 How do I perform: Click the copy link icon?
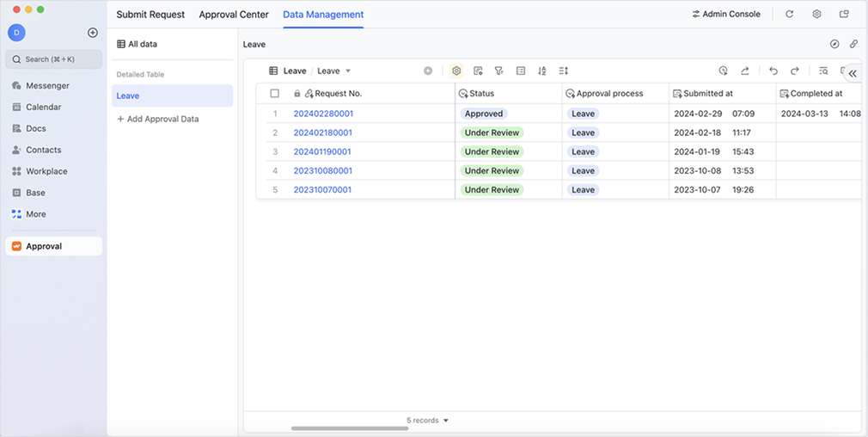pyautogui.click(x=853, y=44)
